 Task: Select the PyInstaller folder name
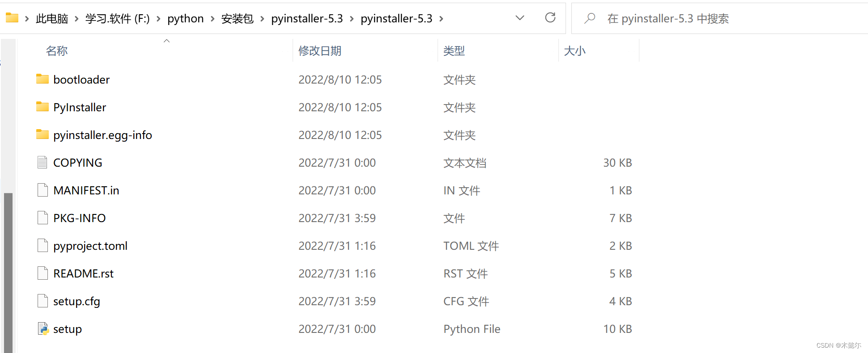(80, 107)
